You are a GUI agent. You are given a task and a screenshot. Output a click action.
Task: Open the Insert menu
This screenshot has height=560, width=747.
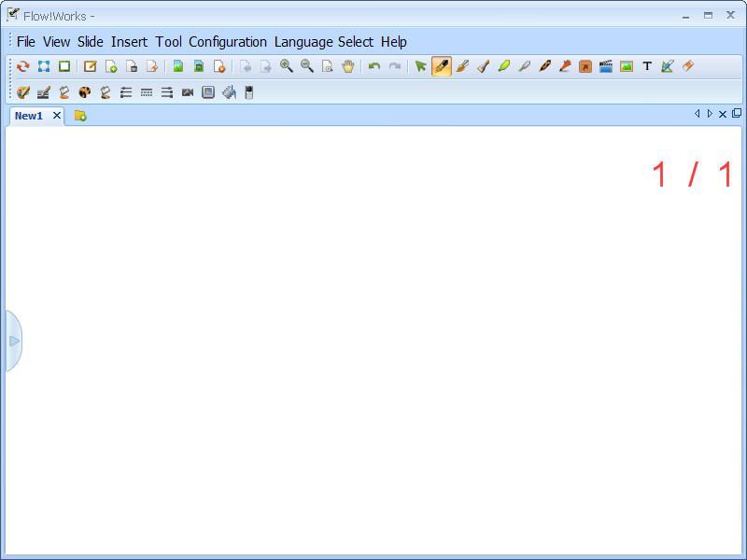pos(129,42)
